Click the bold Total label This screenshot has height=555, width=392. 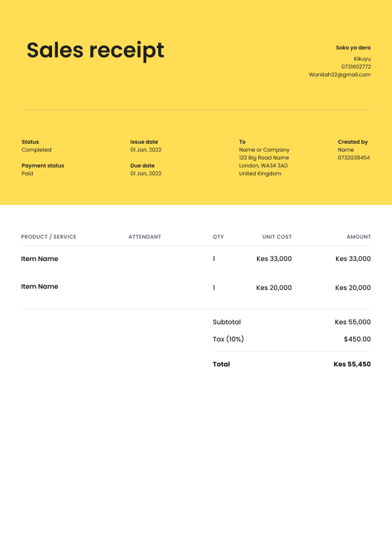point(221,365)
